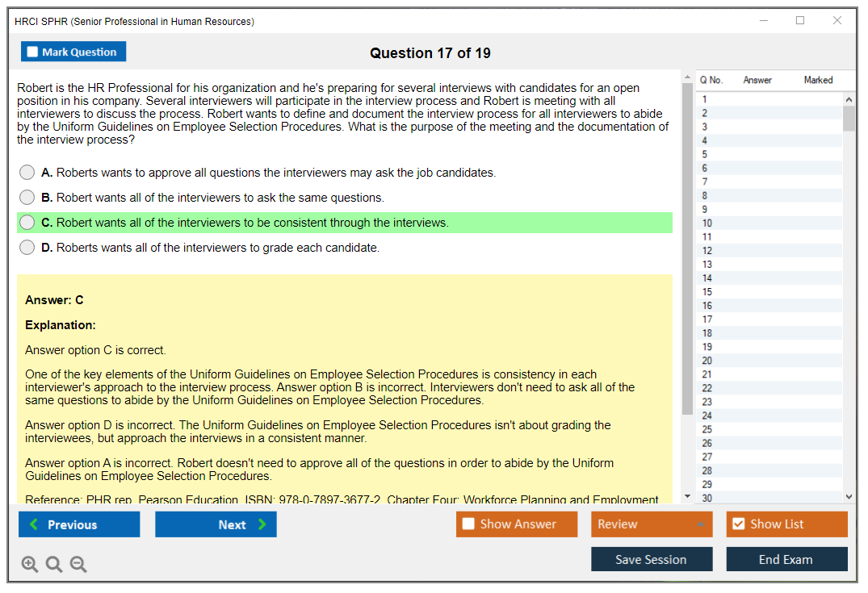Select question 18 in the list
This screenshot has width=868, height=593.
click(x=707, y=333)
